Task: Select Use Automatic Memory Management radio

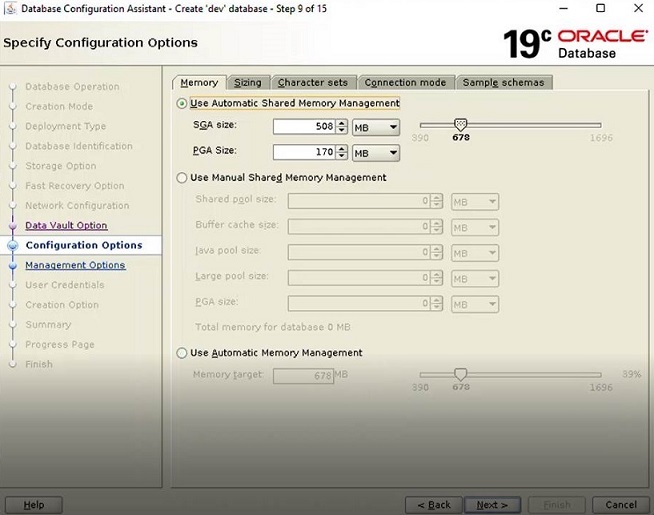Action: pyautogui.click(x=181, y=353)
